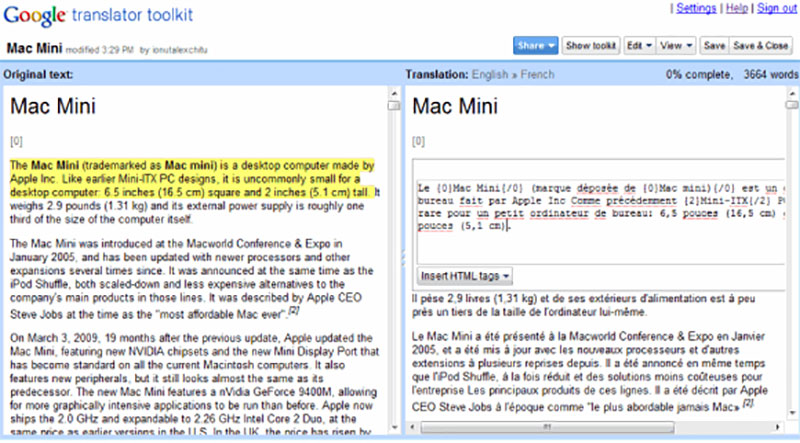Expand the Insert HTML tags dropdown
Screen dimensions: 800x443
(465, 275)
